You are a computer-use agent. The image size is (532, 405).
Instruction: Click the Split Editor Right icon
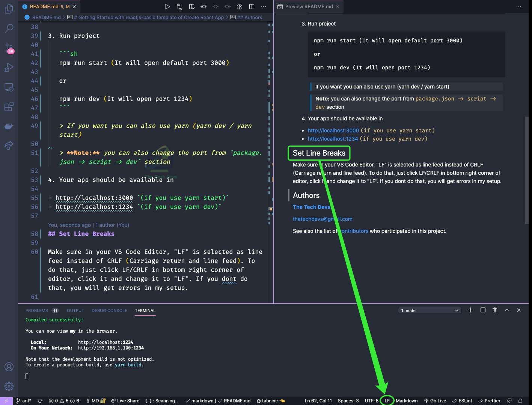pyautogui.click(x=252, y=7)
